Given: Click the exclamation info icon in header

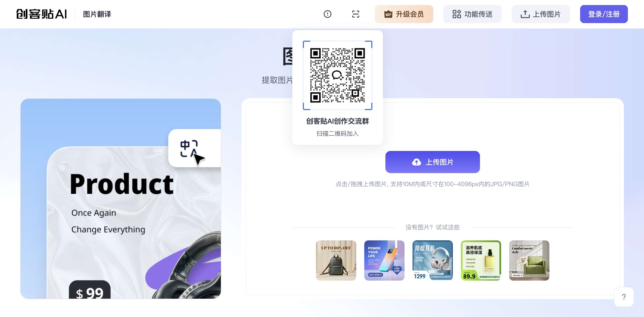Looking at the screenshot, I should click(328, 14).
